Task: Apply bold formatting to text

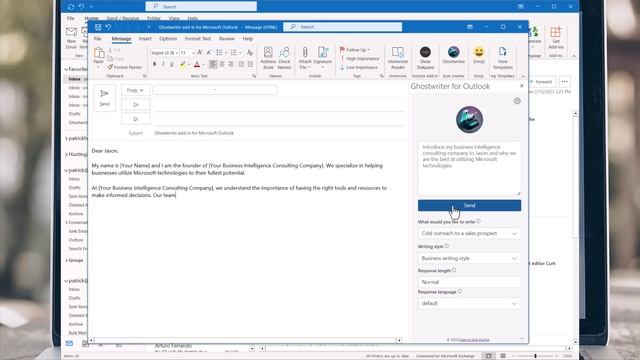Action: (154, 64)
